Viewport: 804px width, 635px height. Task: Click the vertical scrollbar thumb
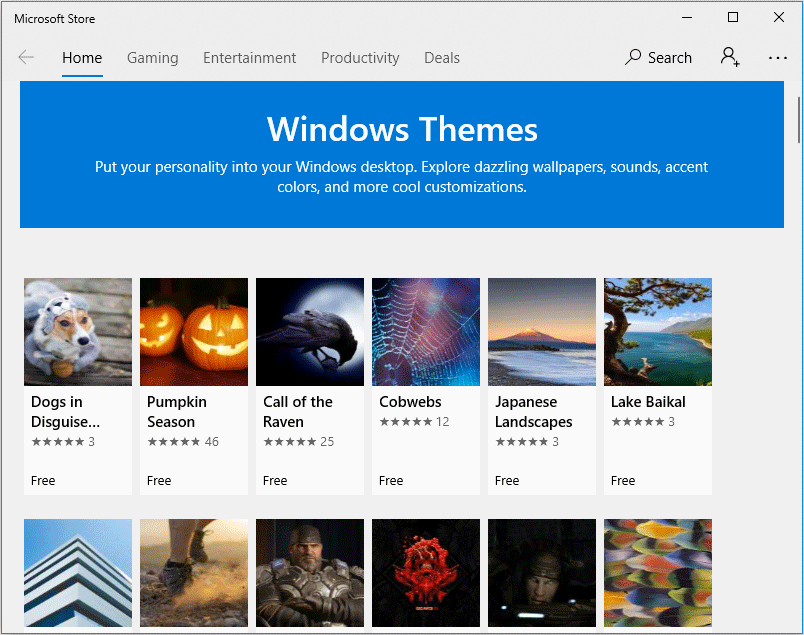(798, 120)
